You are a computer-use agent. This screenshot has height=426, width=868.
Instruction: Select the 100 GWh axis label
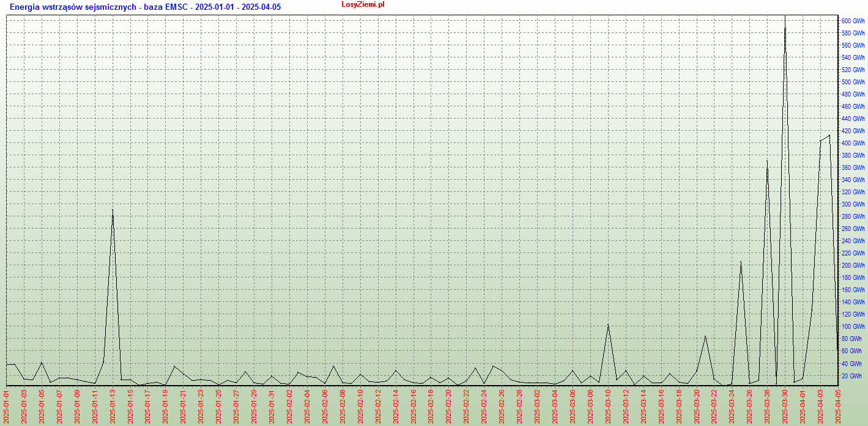click(853, 326)
